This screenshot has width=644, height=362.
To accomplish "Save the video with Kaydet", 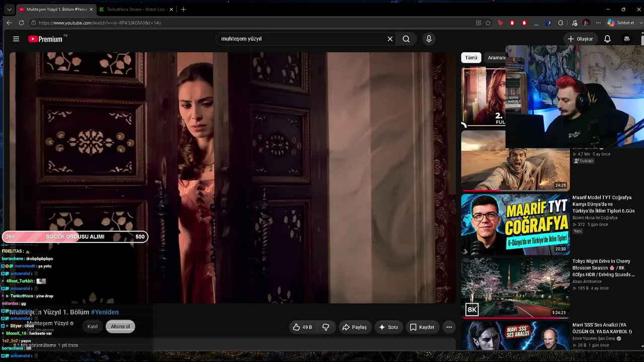I will tap(422, 327).
